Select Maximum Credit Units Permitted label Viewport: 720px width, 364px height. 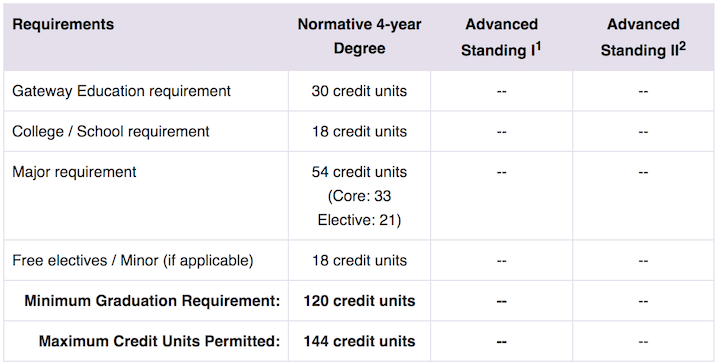click(x=159, y=341)
